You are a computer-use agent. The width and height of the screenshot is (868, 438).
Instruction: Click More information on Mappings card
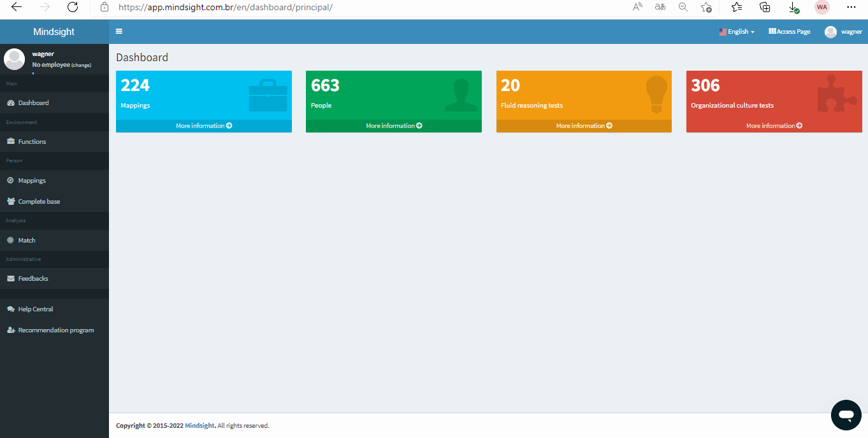[x=204, y=126]
